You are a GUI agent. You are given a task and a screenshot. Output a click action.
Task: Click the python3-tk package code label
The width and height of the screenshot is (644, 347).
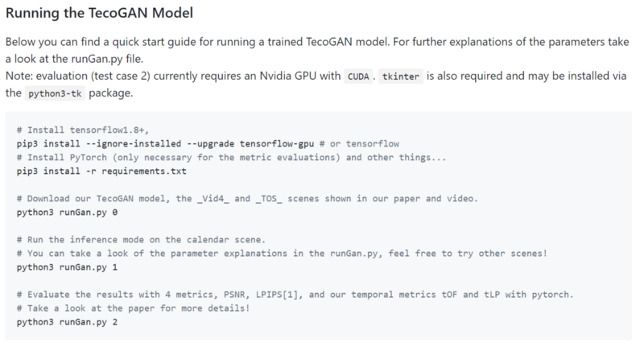(55, 93)
